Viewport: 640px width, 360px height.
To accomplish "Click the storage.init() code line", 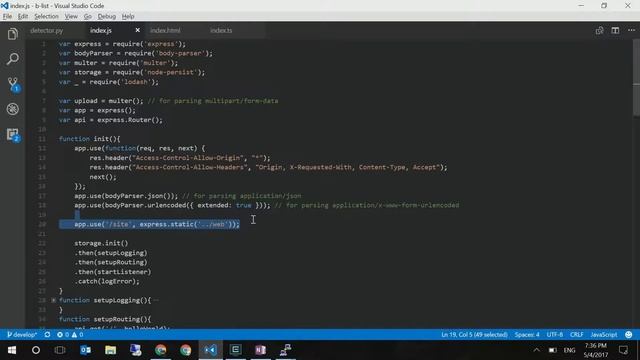I will (101, 243).
